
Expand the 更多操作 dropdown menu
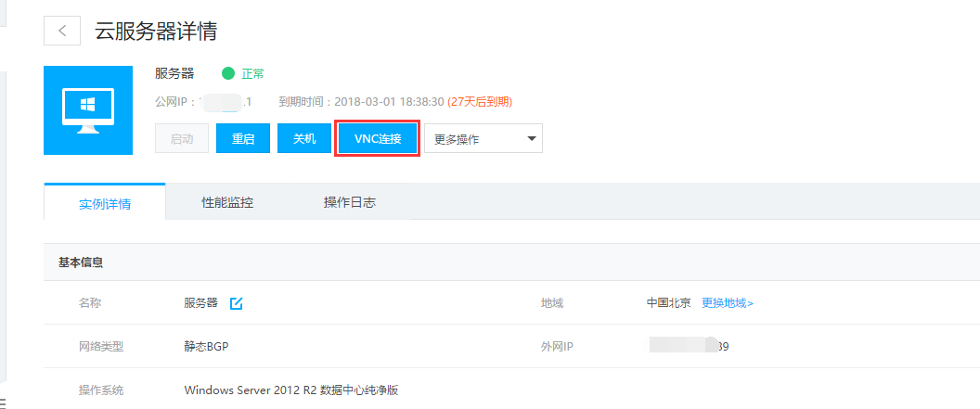point(483,139)
